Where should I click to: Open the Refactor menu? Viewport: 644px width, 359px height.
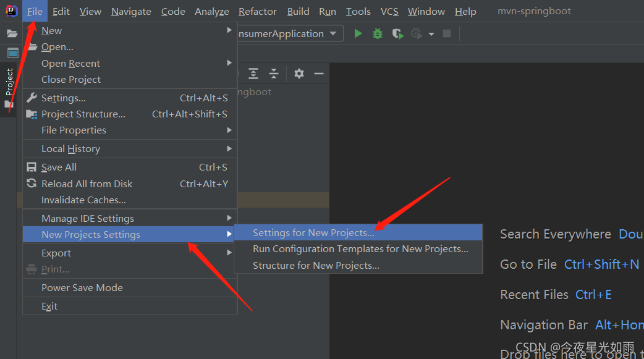pyautogui.click(x=258, y=12)
